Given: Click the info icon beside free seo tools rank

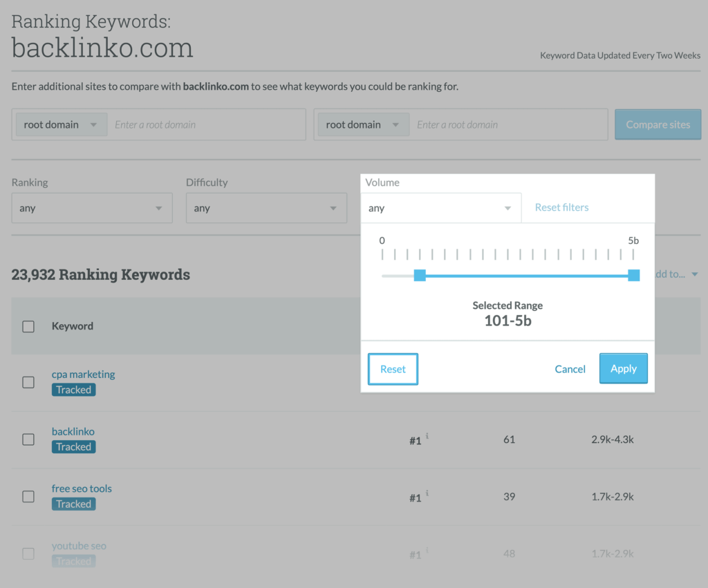Looking at the screenshot, I should pyautogui.click(x=428, y=493).
